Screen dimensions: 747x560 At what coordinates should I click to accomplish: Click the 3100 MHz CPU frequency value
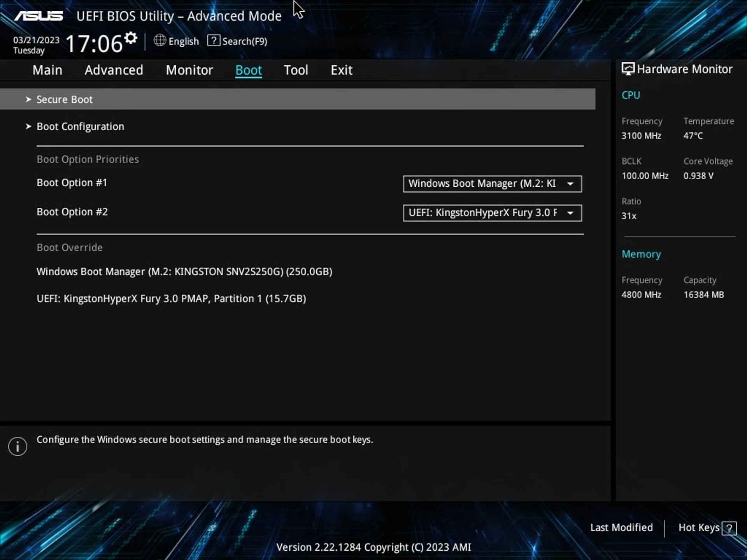(641, 136)
